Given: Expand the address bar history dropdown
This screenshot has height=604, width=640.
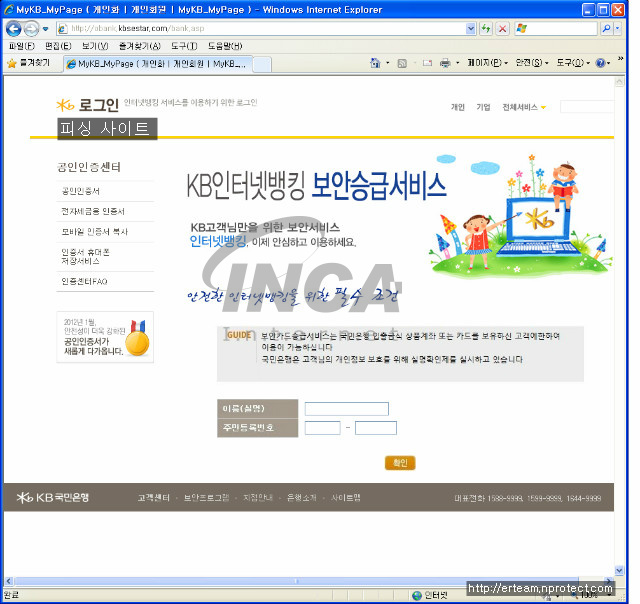Looking at the screenshot, I should 471,28.
